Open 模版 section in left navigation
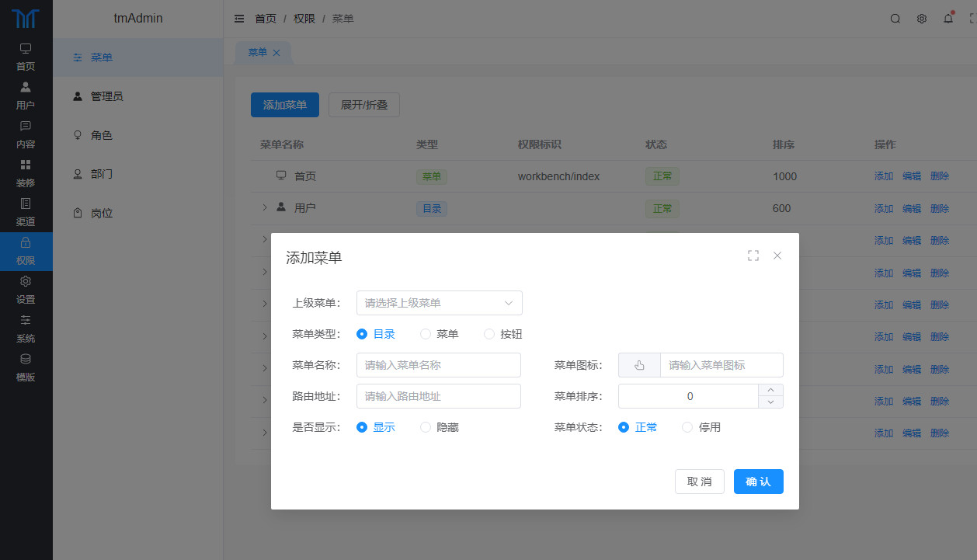Viewport: 977px width, 560px height. 26,368
